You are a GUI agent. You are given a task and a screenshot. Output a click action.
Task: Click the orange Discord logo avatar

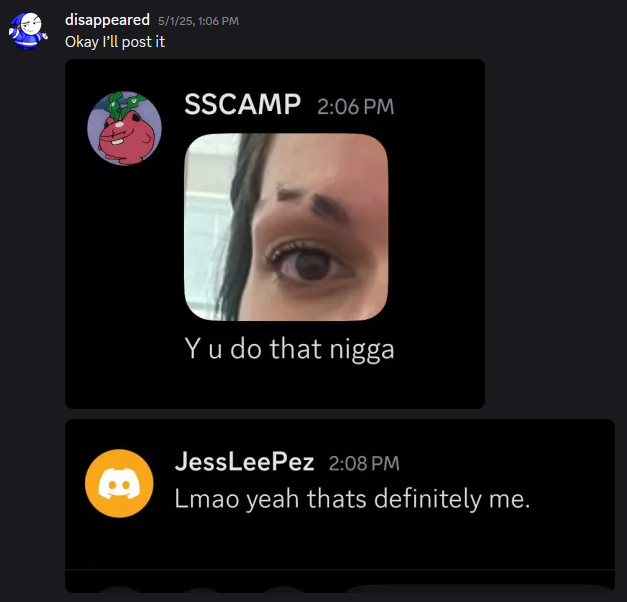click(x=119, y=483)
